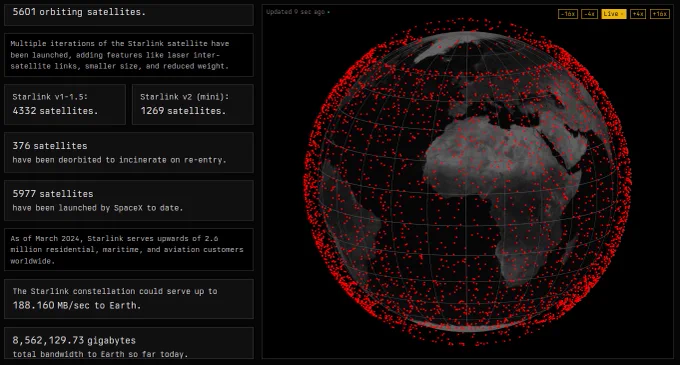Click the '5601 orbiting satellites' text
The width and height of the screenshot is (680, 365).
click(79, 12)
